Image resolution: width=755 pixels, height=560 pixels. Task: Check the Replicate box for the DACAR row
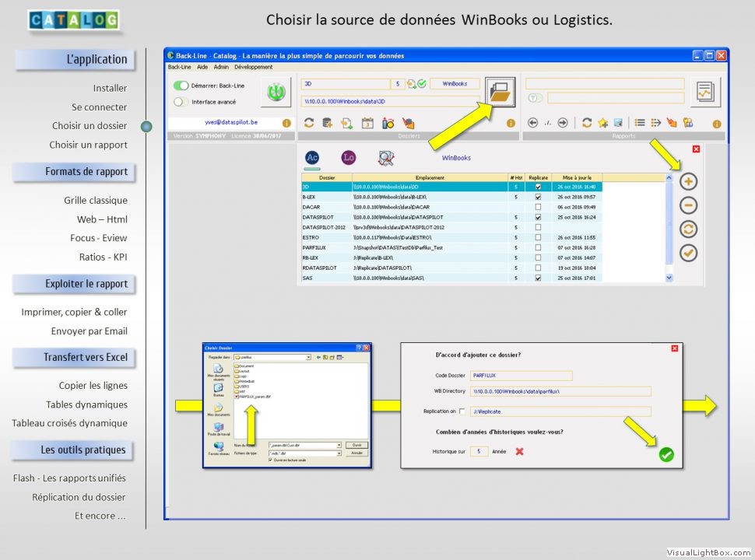point(539,207)
